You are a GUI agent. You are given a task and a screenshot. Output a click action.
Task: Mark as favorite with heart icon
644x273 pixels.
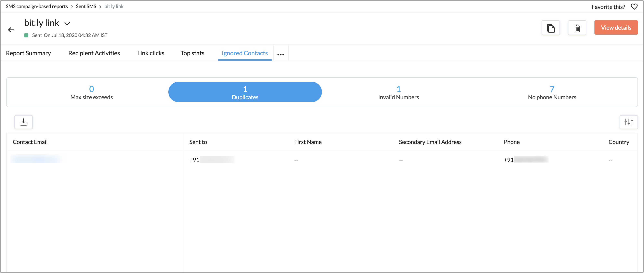click(634, 7)
